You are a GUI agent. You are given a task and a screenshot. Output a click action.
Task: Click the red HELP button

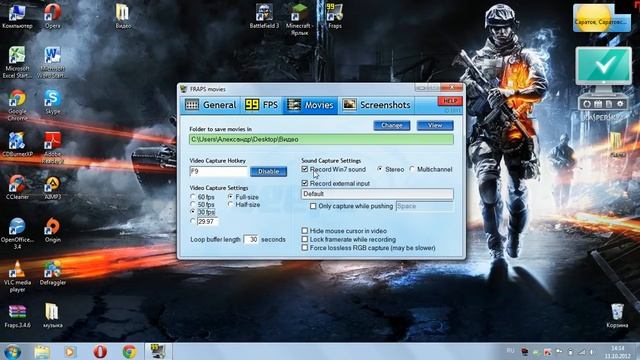(450, 101)
